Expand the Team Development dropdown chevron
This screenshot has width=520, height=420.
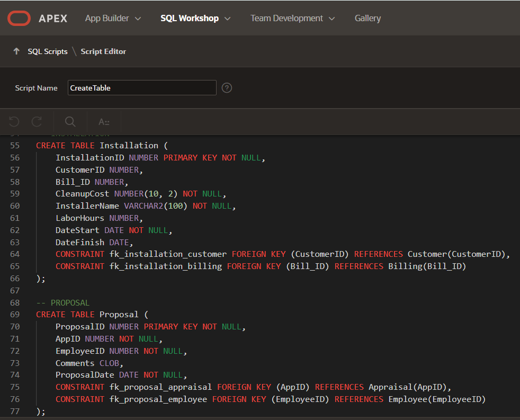coord(331,19)
